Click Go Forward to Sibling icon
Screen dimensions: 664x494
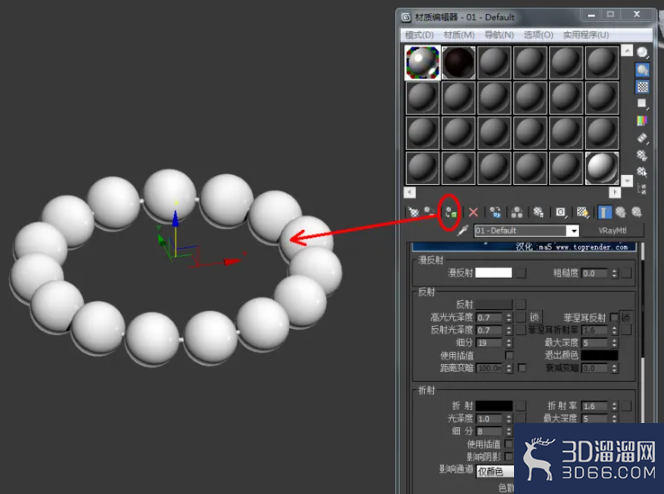[636, 212]
